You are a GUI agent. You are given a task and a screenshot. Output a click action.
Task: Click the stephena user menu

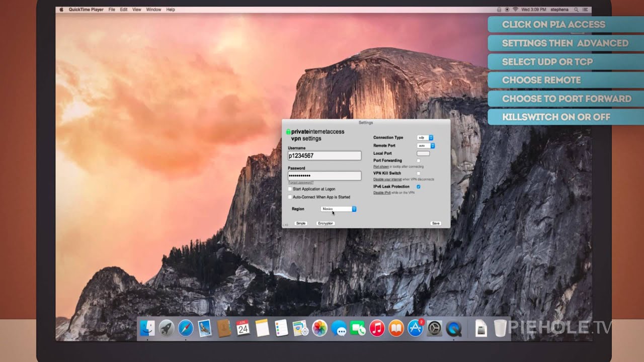pyautogui.click(x=559, y=10)
